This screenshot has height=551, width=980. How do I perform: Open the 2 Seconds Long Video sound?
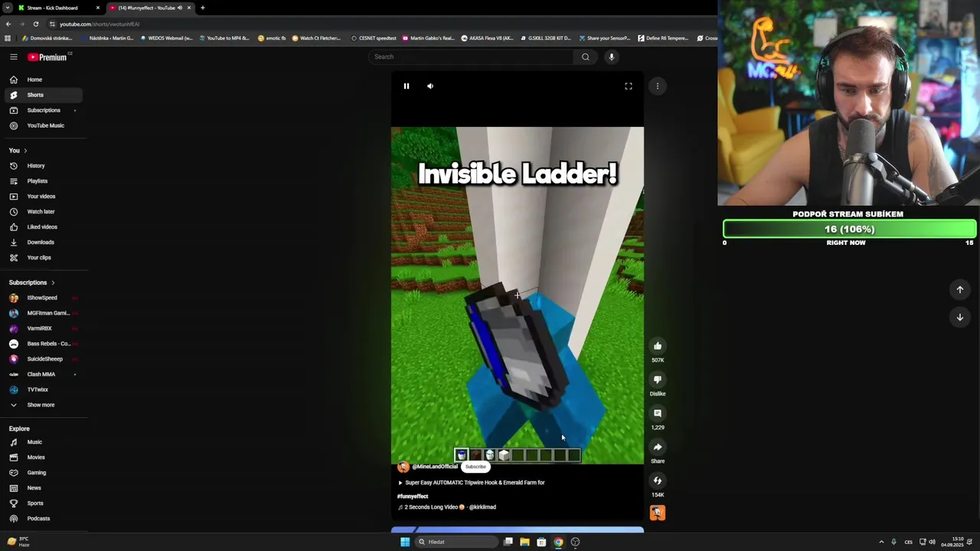447,507
